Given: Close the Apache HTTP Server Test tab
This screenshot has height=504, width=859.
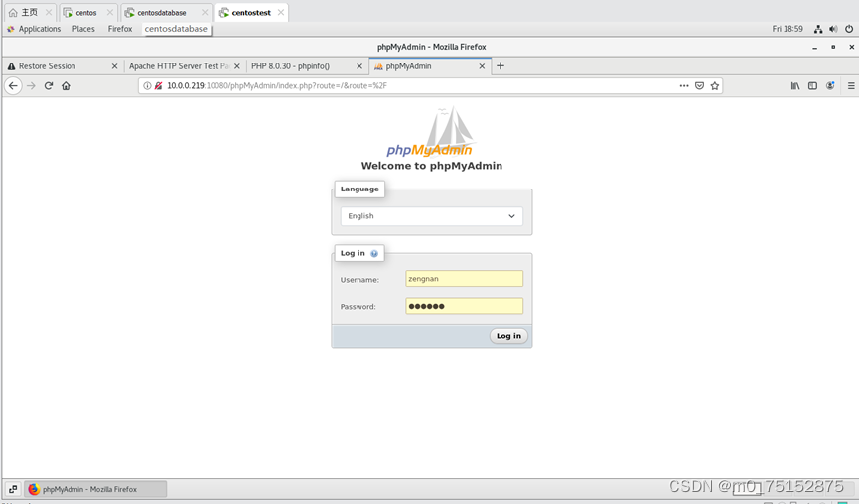Looking at the screenshot, I should (237, 66).
